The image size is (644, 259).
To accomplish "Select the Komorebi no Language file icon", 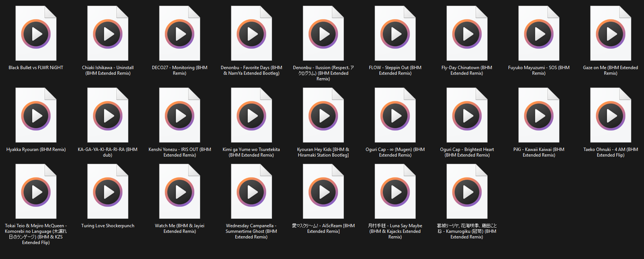I will (x=36, y=191).
